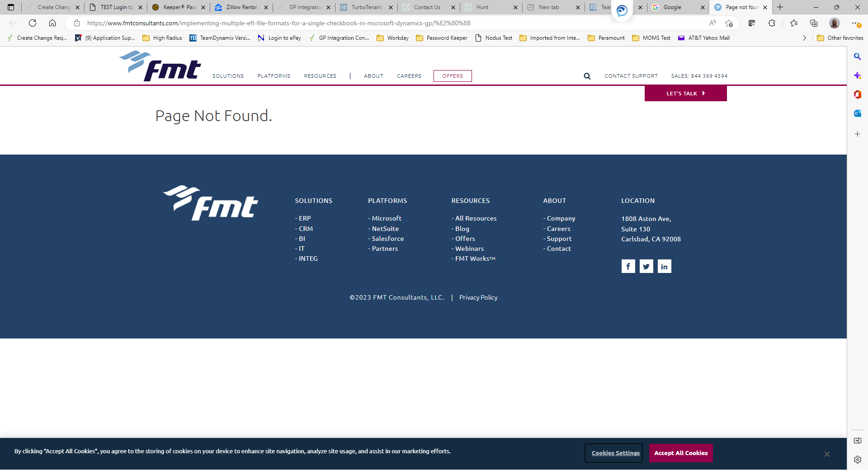Open the AT&T Yahoo Mail bookmark
The height and width of the screenshot is (470, 868).
[704, 38]
